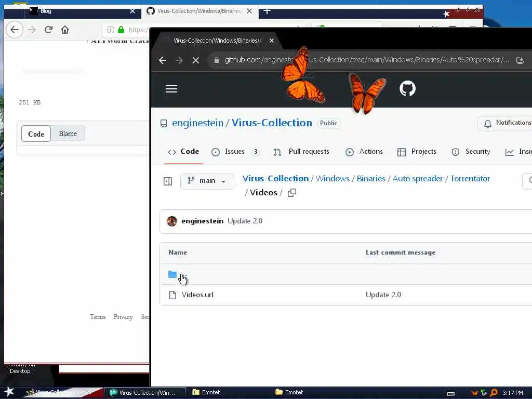This screenshot has height=399, width=532.
Task: Click the Privacy footer link in Firefox
Action: click(123, 317)
